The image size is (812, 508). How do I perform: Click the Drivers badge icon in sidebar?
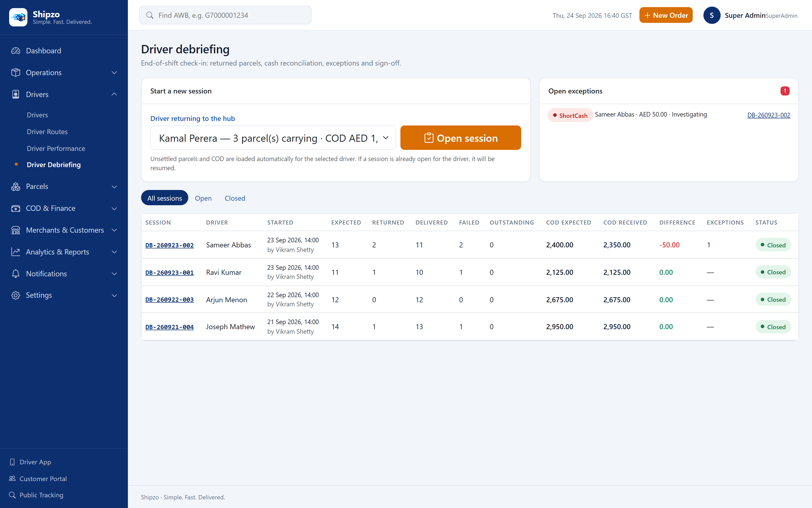point(16,94)
